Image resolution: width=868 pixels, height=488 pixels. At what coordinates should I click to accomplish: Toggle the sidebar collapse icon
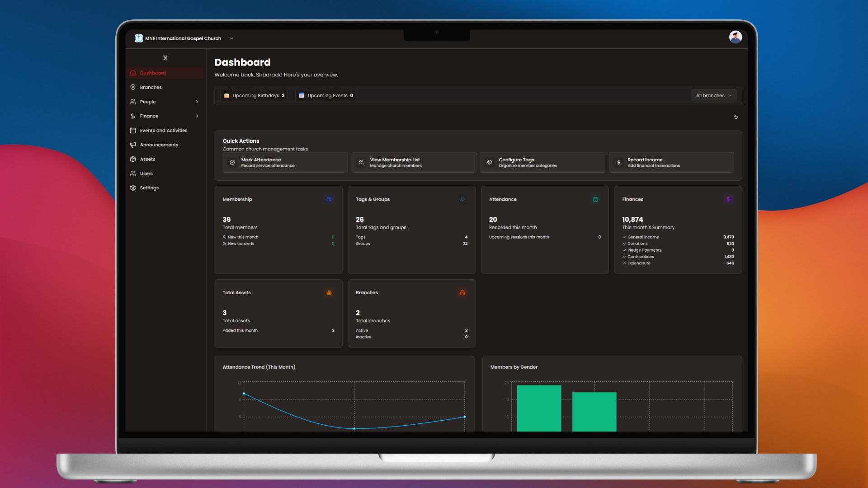tap(165, 58)
